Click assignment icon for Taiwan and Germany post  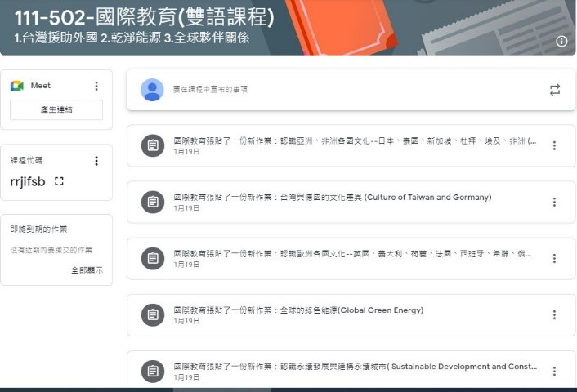152,203
